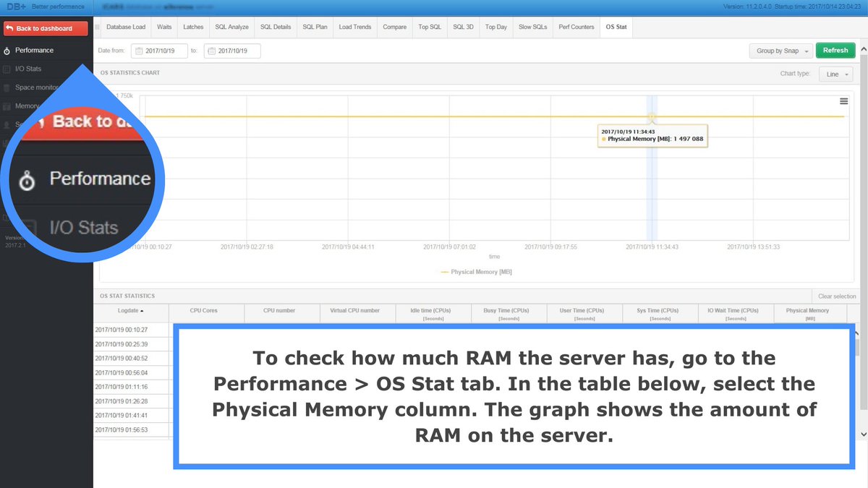868x488 pixels.
Task: Click the row dated 2017/10/19 01:56:53
Action: (132, 430)
